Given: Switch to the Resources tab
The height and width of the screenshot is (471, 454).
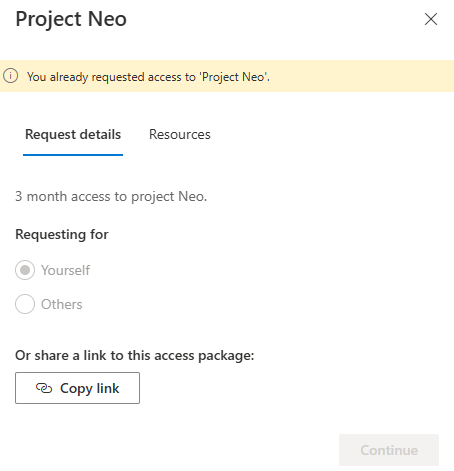Looking at the screenshot, I should 180,134.
